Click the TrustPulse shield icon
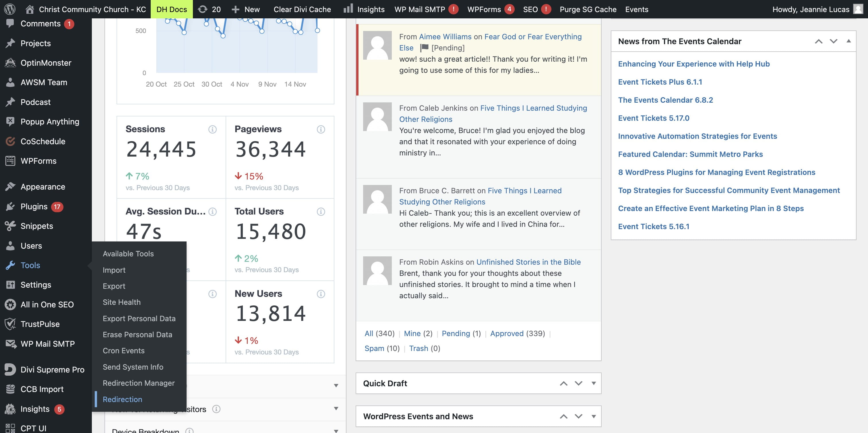Image resolution: width=868 pixels, height=433 pixels. point(10,324)
